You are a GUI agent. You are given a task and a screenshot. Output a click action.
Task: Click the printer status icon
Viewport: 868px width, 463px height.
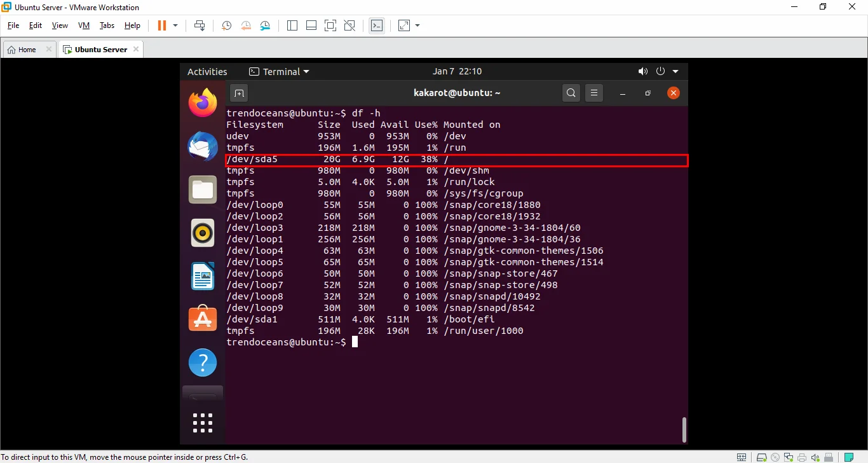[803, 457]
